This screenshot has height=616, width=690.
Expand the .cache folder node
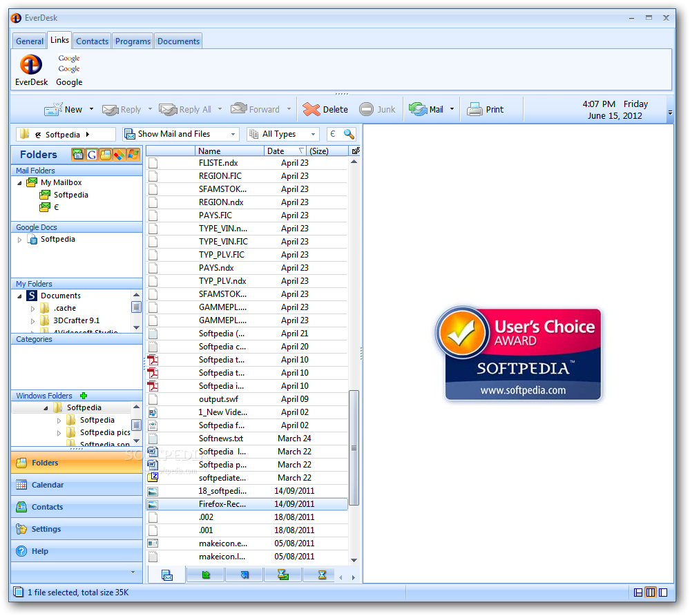pyautogui.click(x=32, y=309)
